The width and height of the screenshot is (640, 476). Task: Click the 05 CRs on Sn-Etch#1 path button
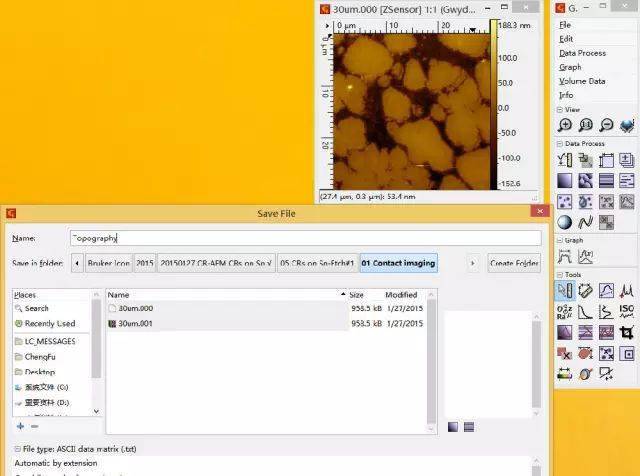(x=317, y=263)
